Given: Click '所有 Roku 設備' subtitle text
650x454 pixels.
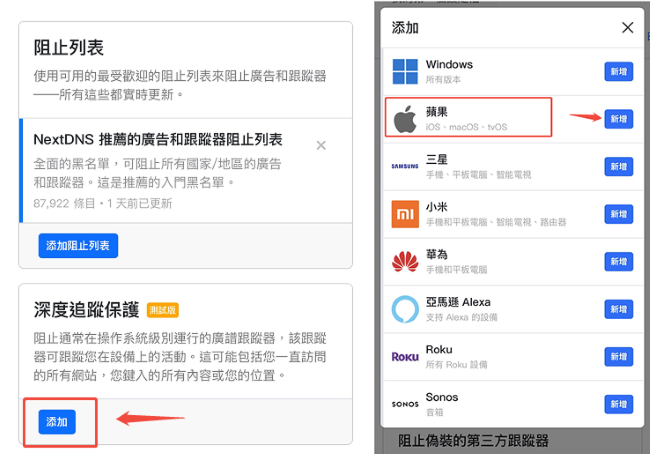Looking at the screenshot, I should click(456, 365).
